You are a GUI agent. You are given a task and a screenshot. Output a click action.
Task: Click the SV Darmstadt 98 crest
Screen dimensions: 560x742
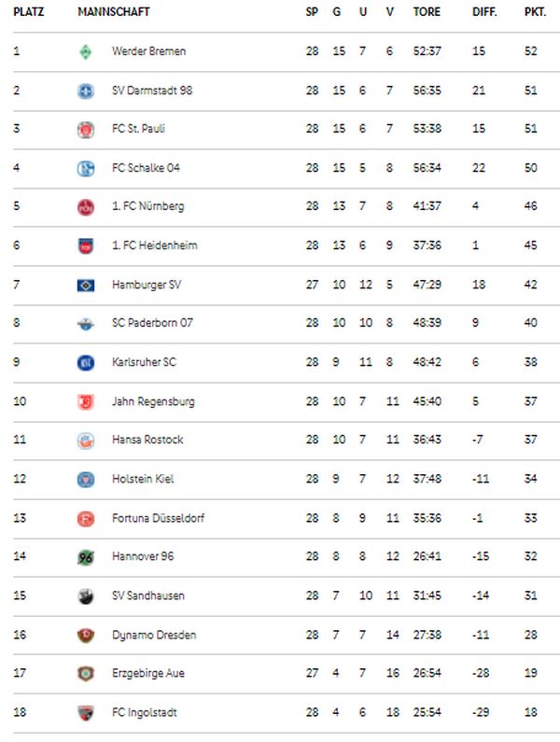pos(86,91)
